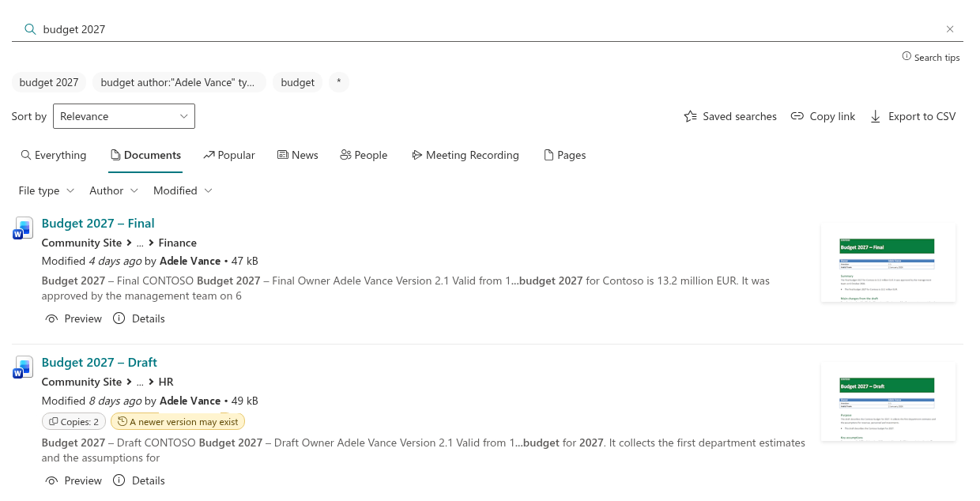Screen dimensions: 980x501
Task: Select the 'budget author:"Adele Vance"' chip
Action: (179, 82)
